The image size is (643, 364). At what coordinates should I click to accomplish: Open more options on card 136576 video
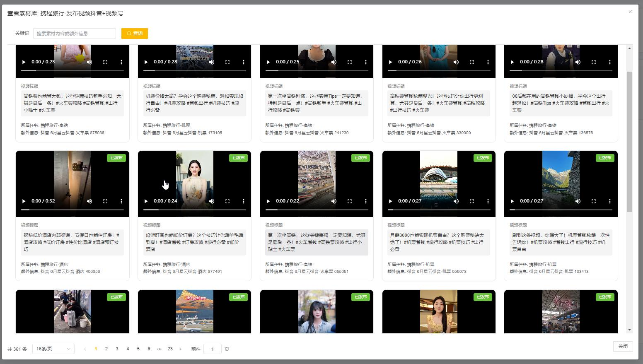coord(610,62)
